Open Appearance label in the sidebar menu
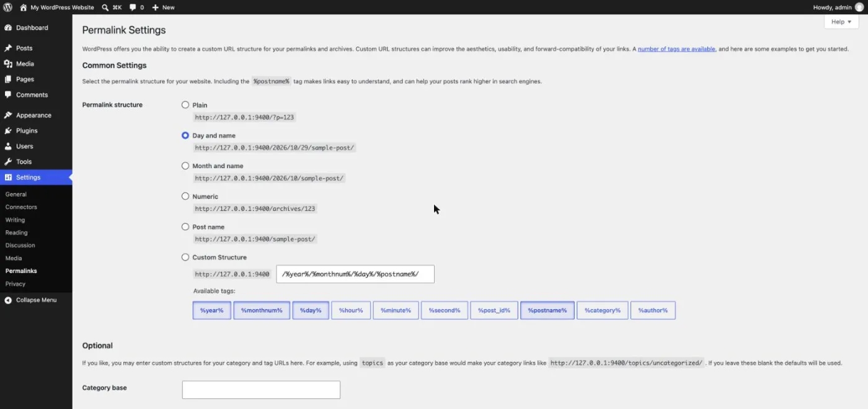Image resolution: width=868 pixels, height=409 pixels. [33, 115]
